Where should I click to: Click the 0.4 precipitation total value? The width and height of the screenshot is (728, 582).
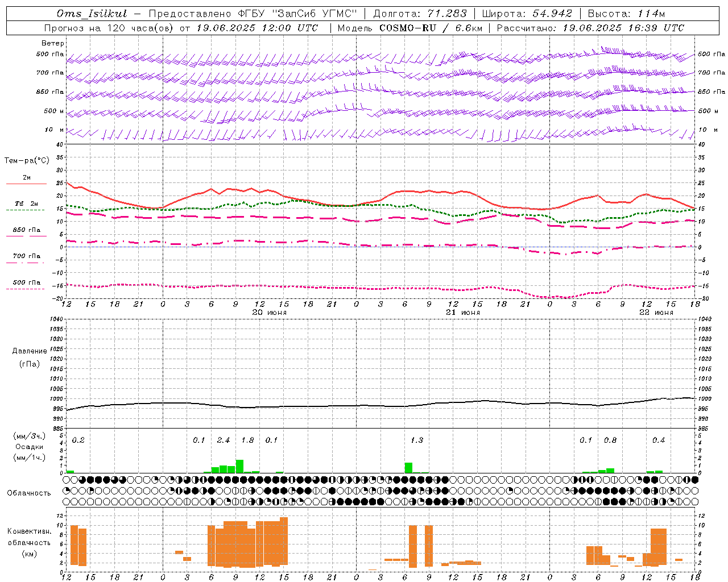coord(659,440)
